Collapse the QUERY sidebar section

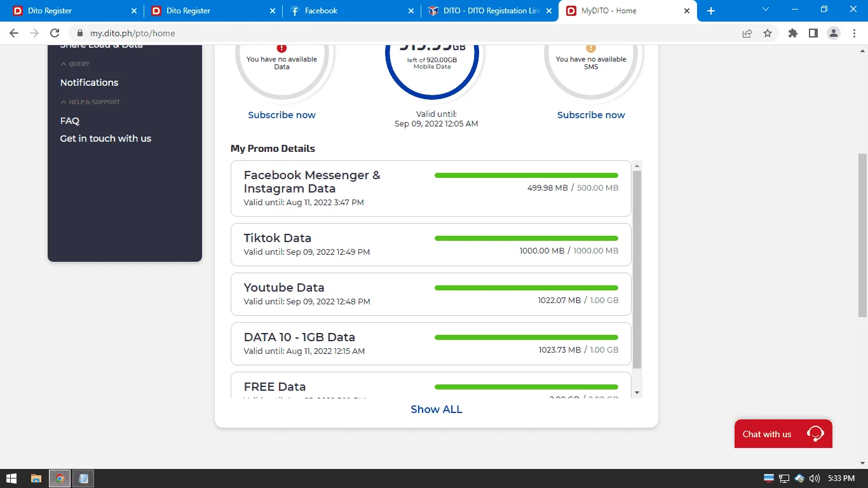[75, 64]
